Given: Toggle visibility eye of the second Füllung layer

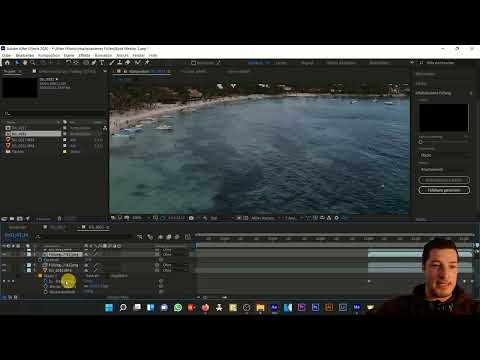Looking at the screenshot, I should [4, 265].
